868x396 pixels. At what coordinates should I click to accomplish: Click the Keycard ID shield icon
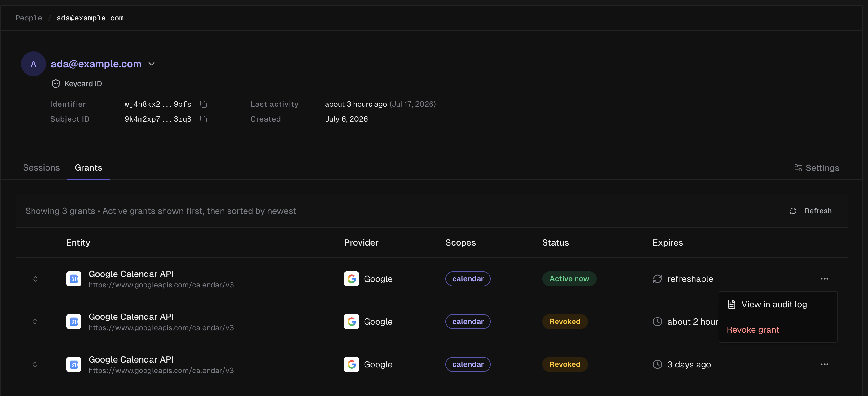pos(55,84)
